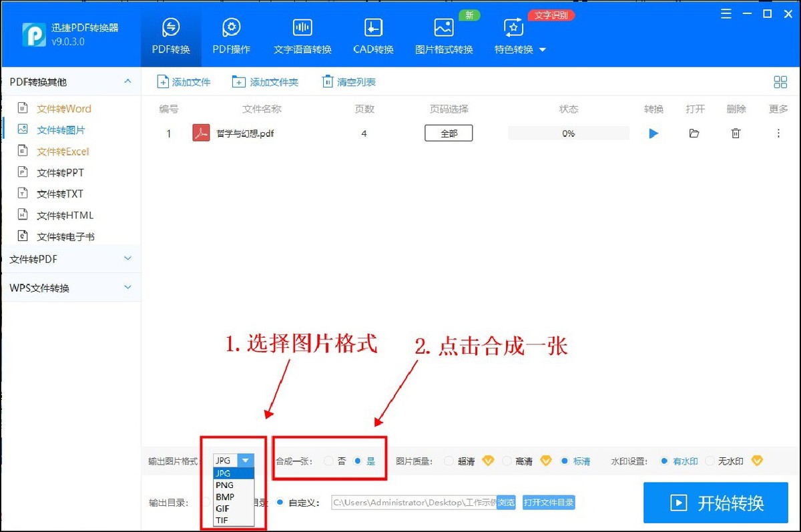This screenshot has width=801, height=532.
Task: Delete 哲学与幻想.pdf using the trash icon
Action: pos(736,133)
